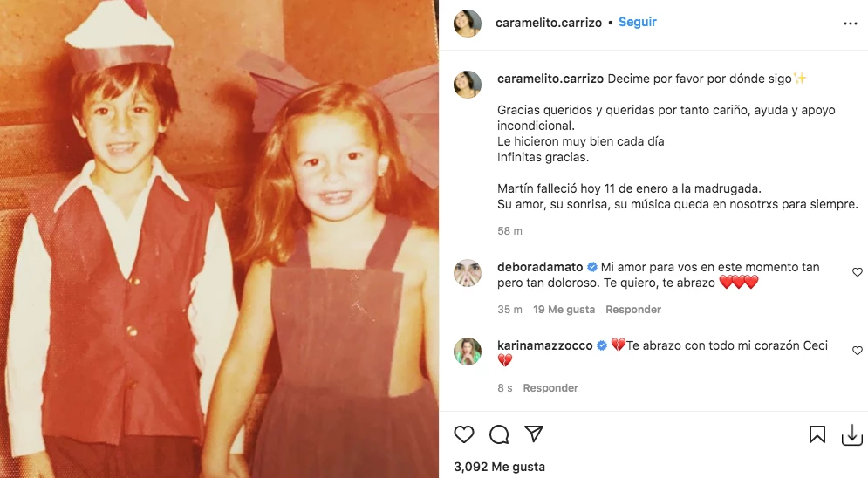This screenshot has height=478, width=868.
Task: Open caramelito.carrizo profile from header username
Action: point(548,23)
